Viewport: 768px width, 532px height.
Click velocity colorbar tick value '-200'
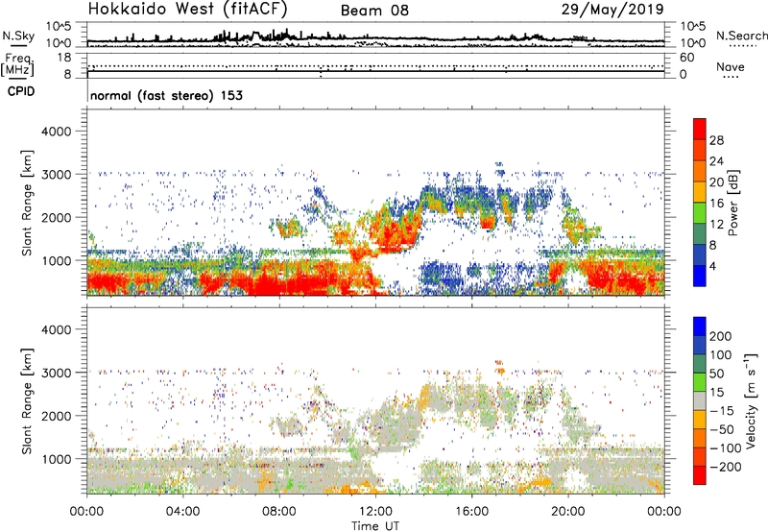point(726,467)
